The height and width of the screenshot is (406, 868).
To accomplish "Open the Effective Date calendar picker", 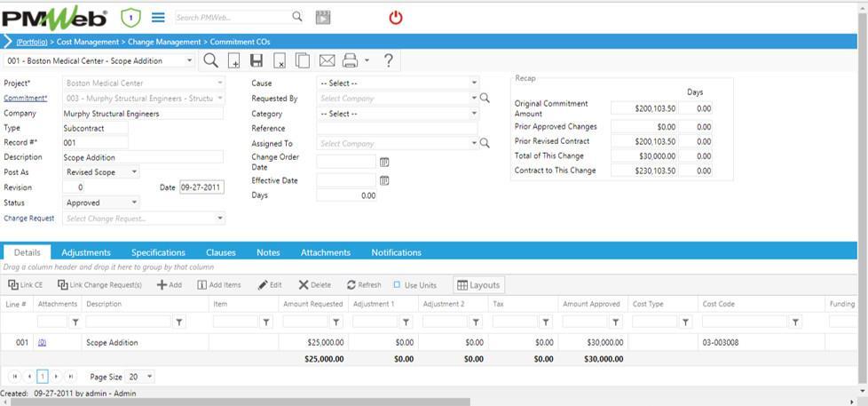I will click(384, 180).
